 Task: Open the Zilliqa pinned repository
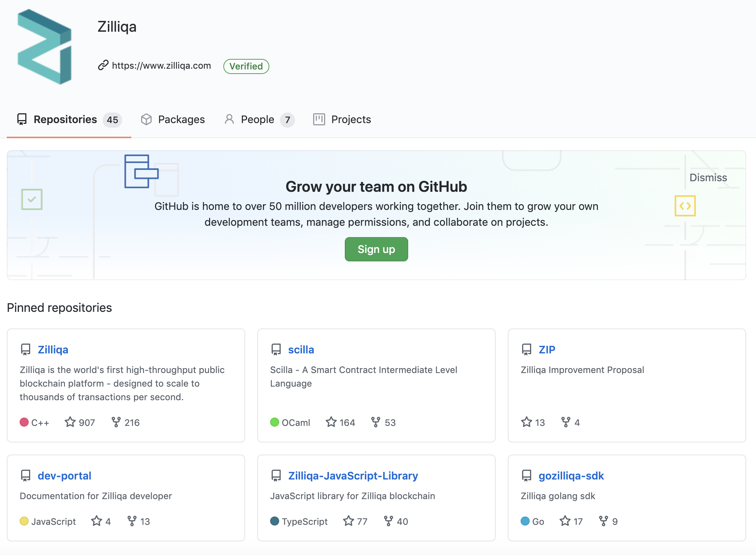[53, 350]
